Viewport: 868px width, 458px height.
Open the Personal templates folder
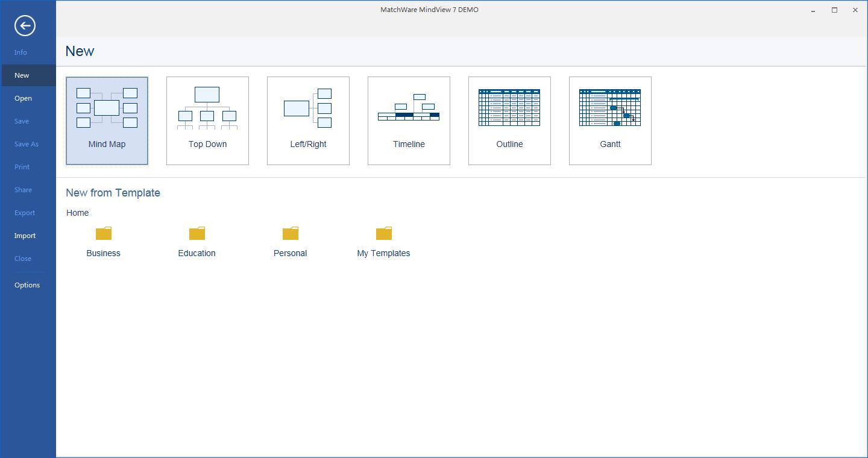(291, 233)
